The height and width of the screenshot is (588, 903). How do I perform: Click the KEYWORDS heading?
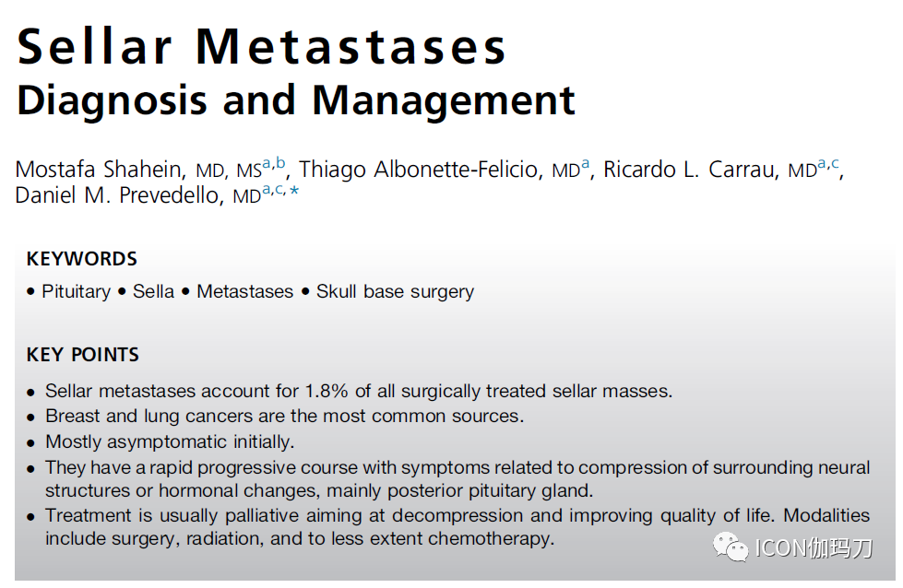tap(82, 259)
